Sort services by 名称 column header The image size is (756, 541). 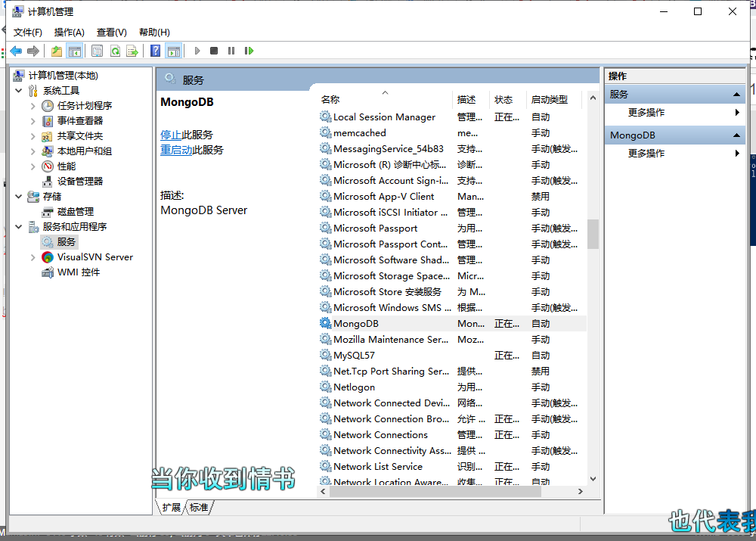[x=385, y=99]
